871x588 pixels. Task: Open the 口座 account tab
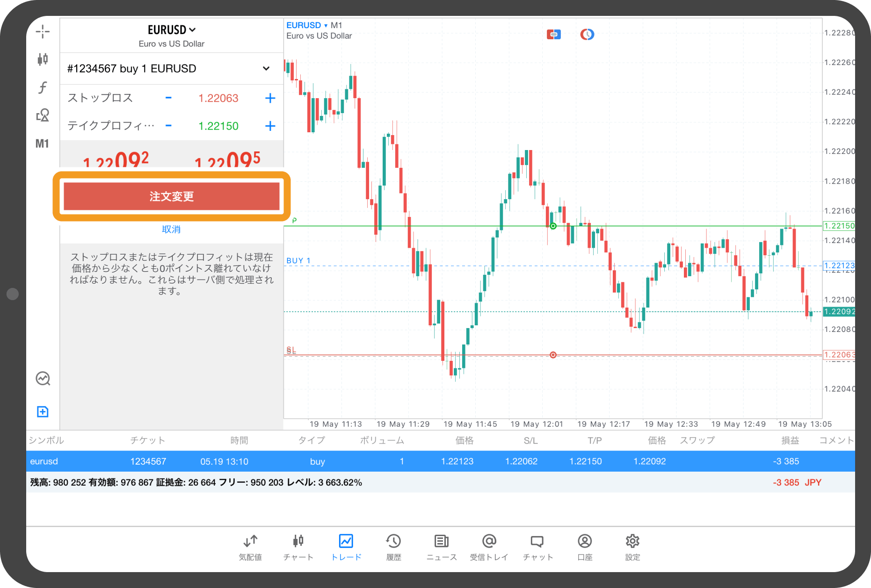pos(585,547)
